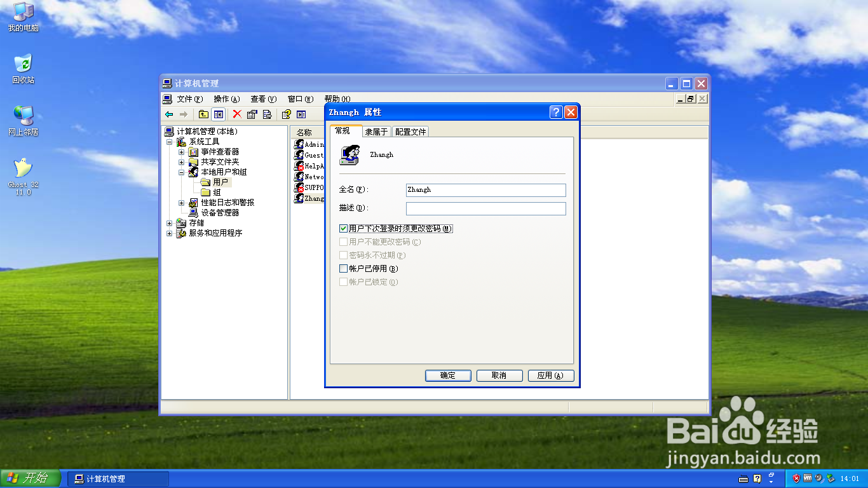This screenshot has height=488, width=868.
Task: Click the 描述 input field
Action: pyautogui.click(x=486, y=208)
